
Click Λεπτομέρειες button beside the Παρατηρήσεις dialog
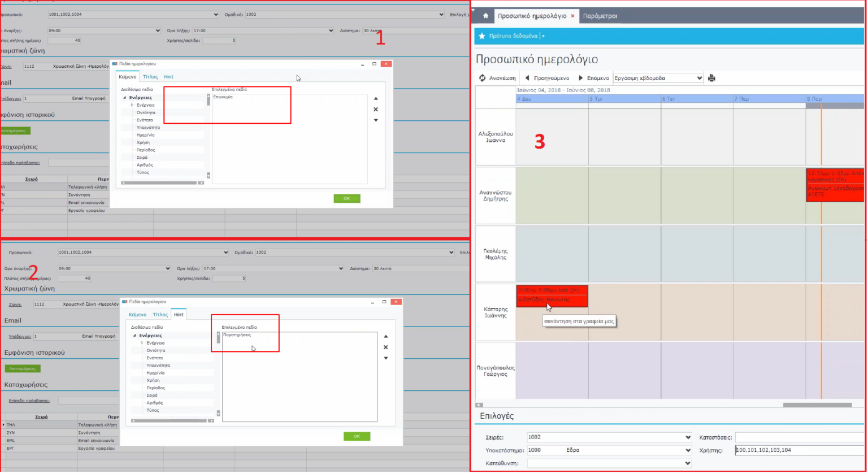[23, 368]
